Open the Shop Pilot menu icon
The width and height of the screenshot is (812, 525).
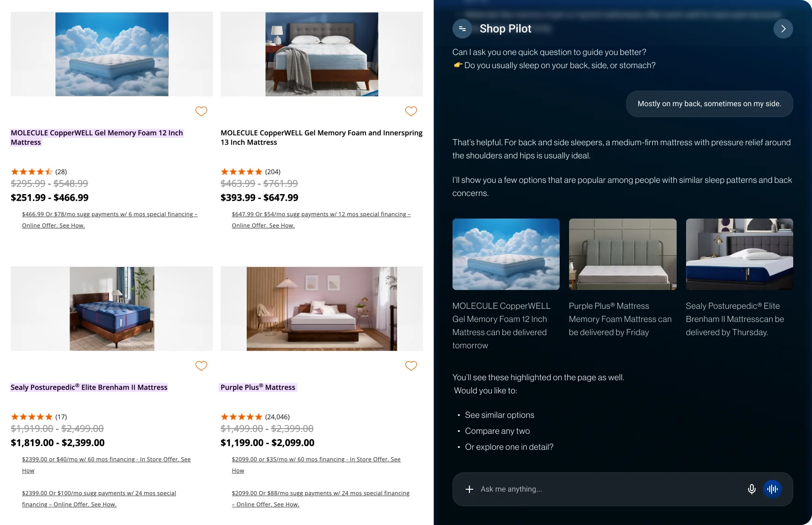(x=462, y=29)
